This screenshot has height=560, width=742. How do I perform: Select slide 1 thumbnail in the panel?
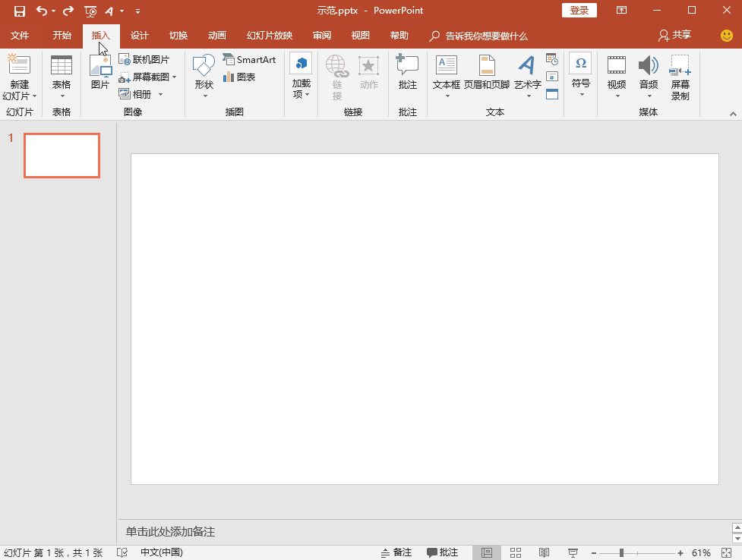tap(62, 156)
